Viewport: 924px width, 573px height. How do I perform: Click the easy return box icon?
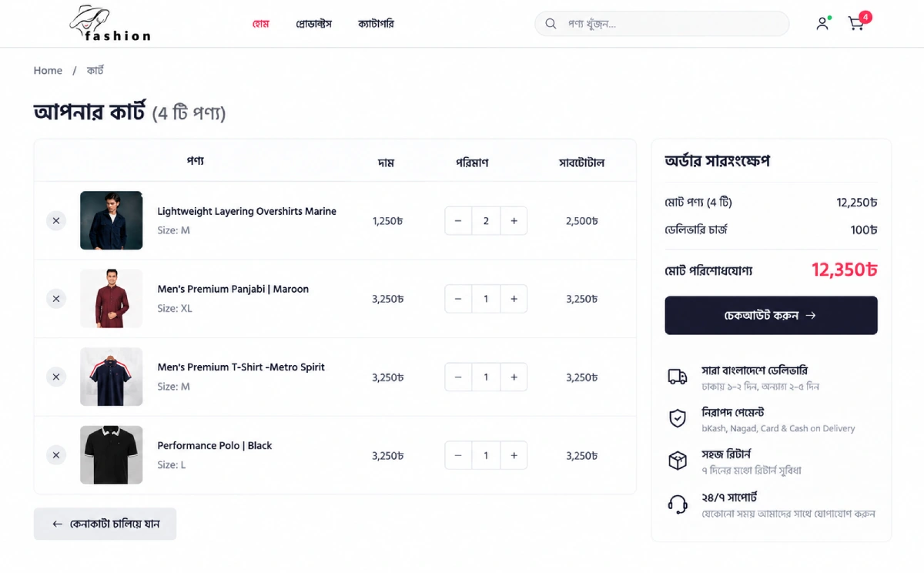[678, 461]
